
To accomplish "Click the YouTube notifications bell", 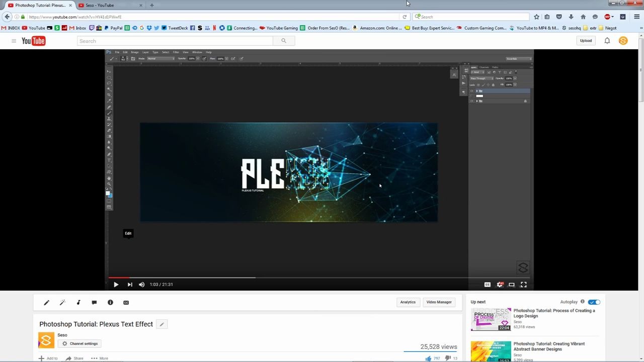I will pyautogui.click(x=607, y=41).
